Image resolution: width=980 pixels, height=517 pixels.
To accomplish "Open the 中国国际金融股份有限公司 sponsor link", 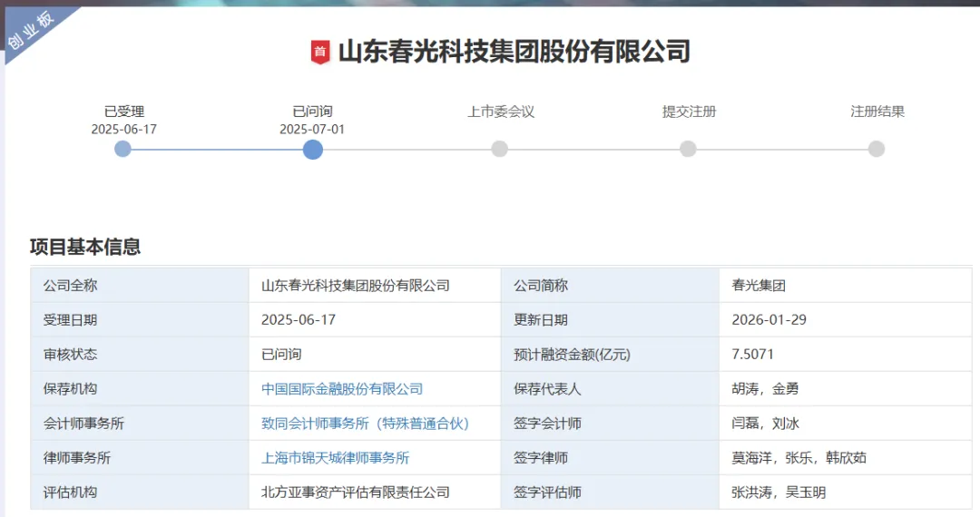I will [342, 389].
